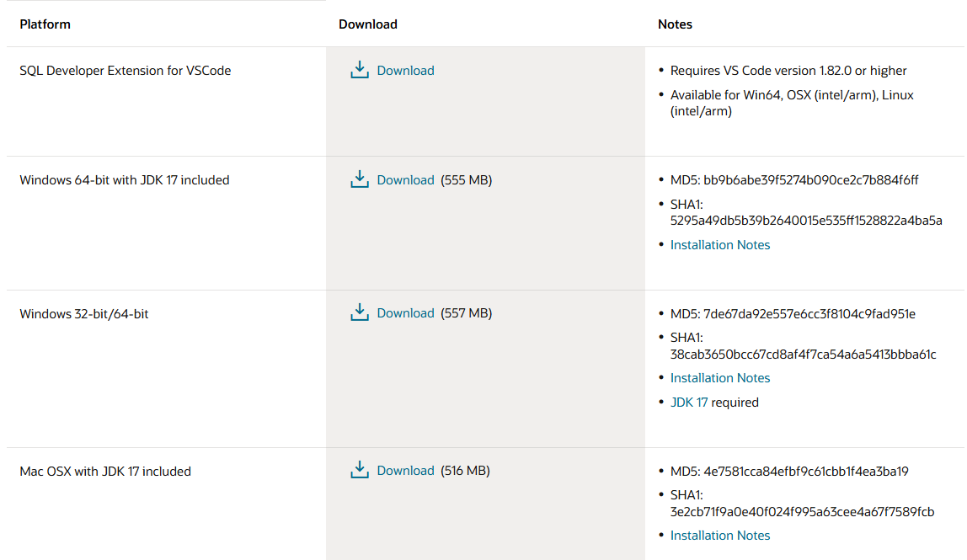
Task: Select 'Windows 64-bit with JDK 17 included' text
Action: point(125,180)
